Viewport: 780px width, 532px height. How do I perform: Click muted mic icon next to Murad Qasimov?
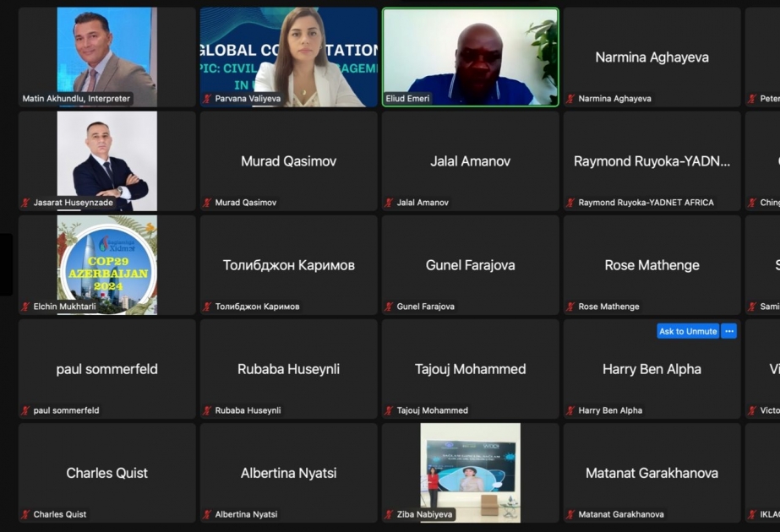tap(207, 203)
